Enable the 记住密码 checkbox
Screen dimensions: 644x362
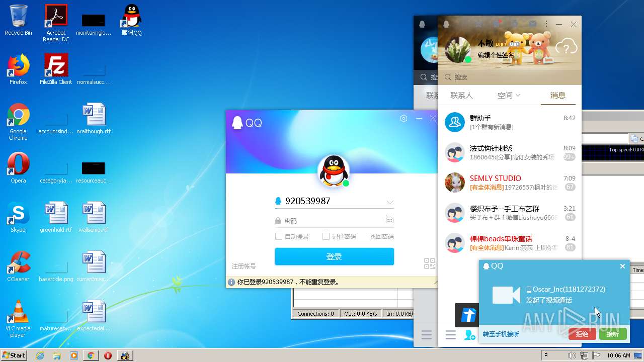click(326, 236)
